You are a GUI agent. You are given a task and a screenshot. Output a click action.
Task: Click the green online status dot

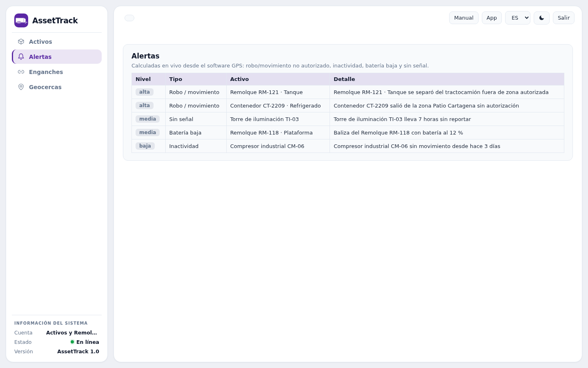click(x=72, y=342)
